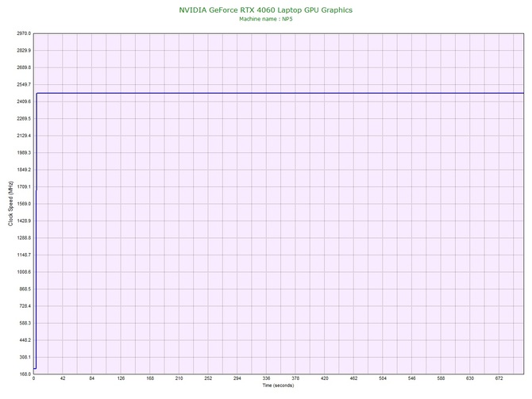
Task: Click the 2829.9 y-axis value
Action: pos(24,51)
